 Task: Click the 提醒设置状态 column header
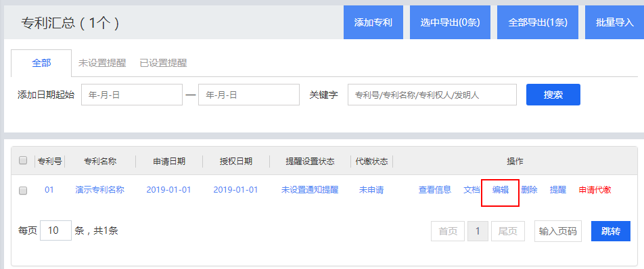(x=310, y=161)
